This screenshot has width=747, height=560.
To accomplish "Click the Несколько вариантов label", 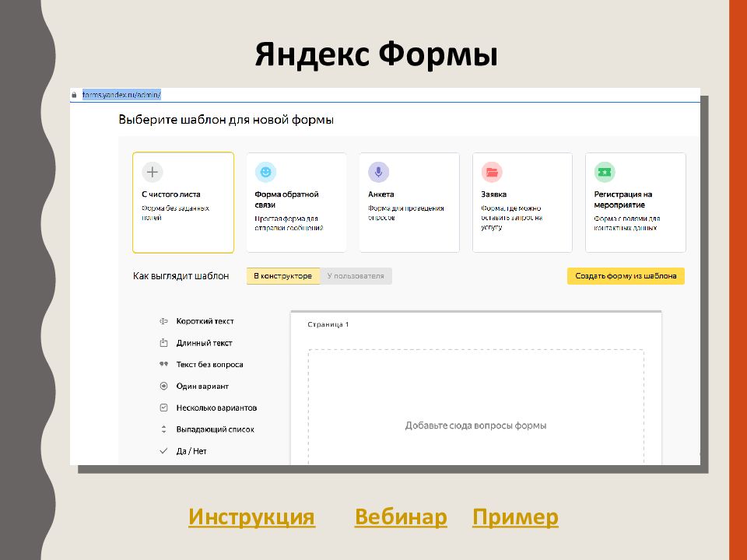I will tap(217, 408).
